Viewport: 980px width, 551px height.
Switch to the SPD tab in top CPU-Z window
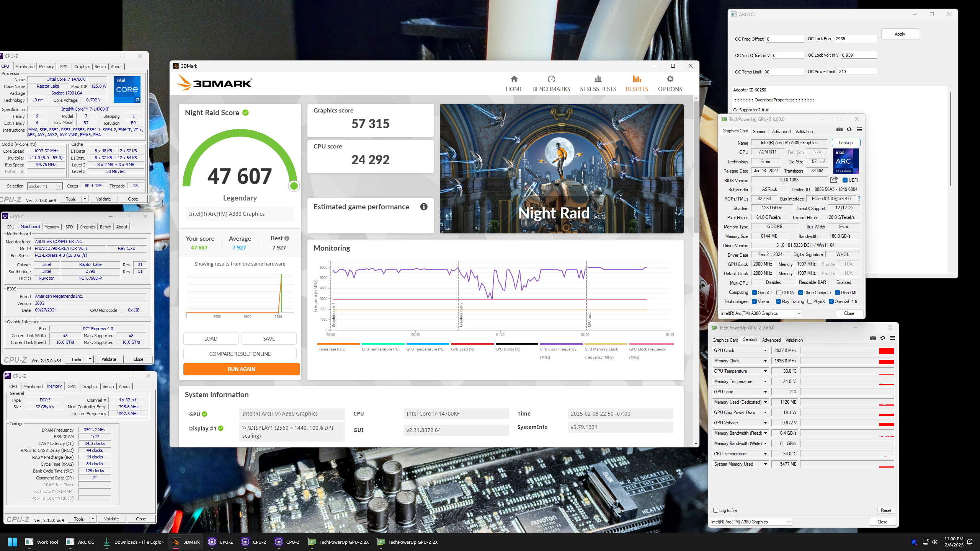(x=64, y=67)
